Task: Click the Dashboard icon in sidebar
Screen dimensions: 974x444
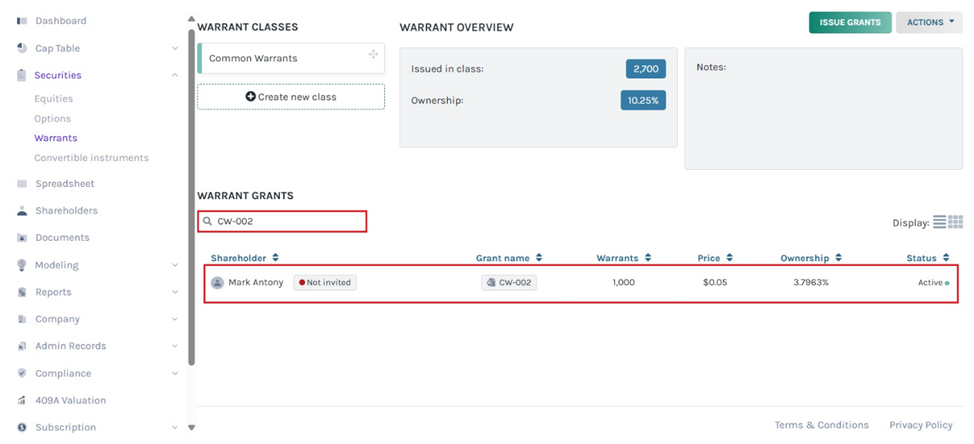Action: (22, 21)
